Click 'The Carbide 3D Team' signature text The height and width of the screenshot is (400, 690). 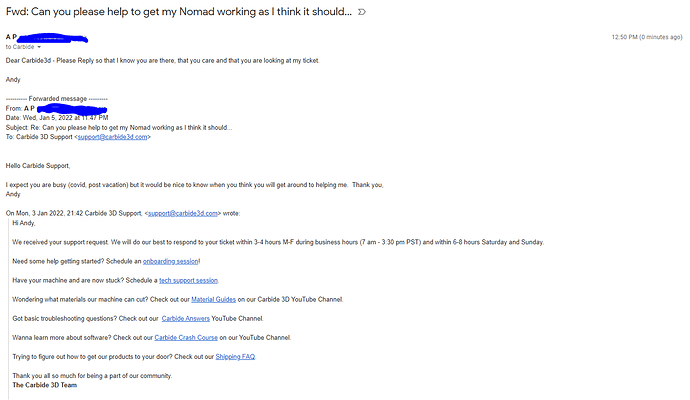point(45,385)
